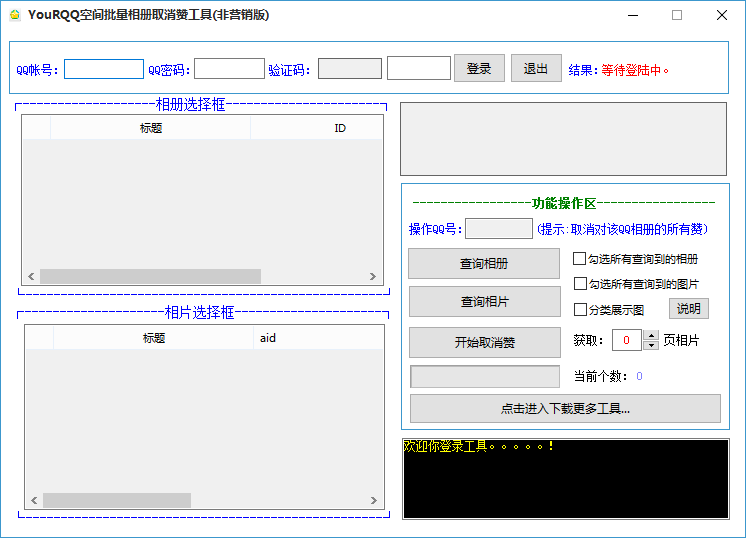Focus the QQ帐号 input field

(104, 69)
